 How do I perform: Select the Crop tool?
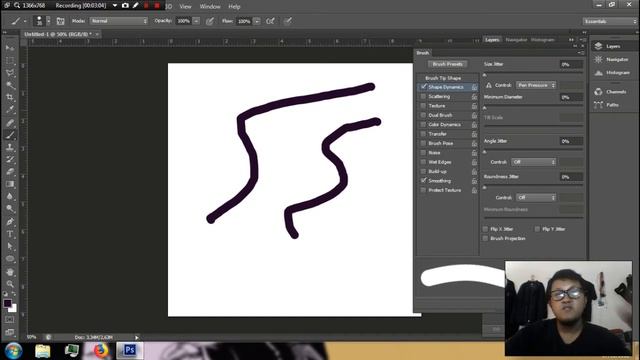[10, 97]
